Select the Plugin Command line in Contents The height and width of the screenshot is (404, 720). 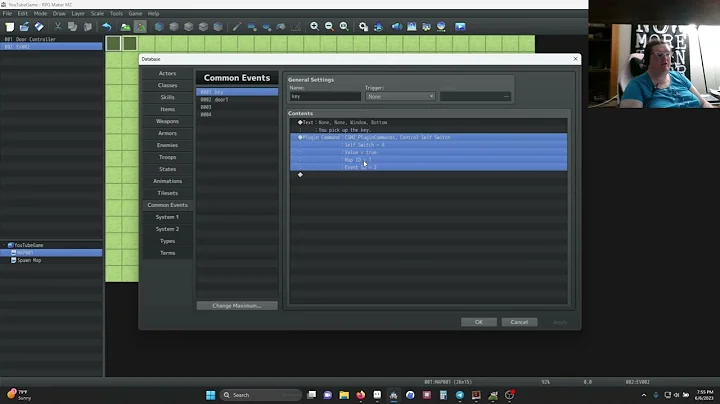(x=428, y=137)
